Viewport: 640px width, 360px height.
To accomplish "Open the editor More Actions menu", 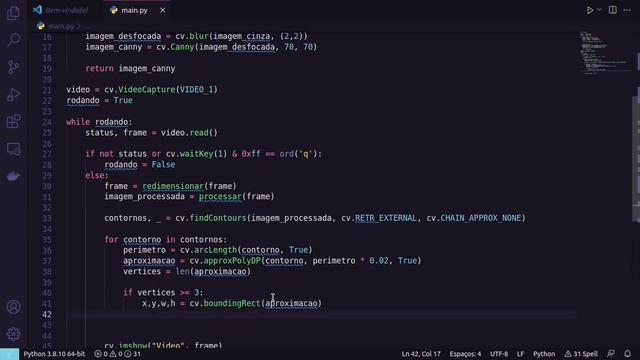I will pos(627,10).
